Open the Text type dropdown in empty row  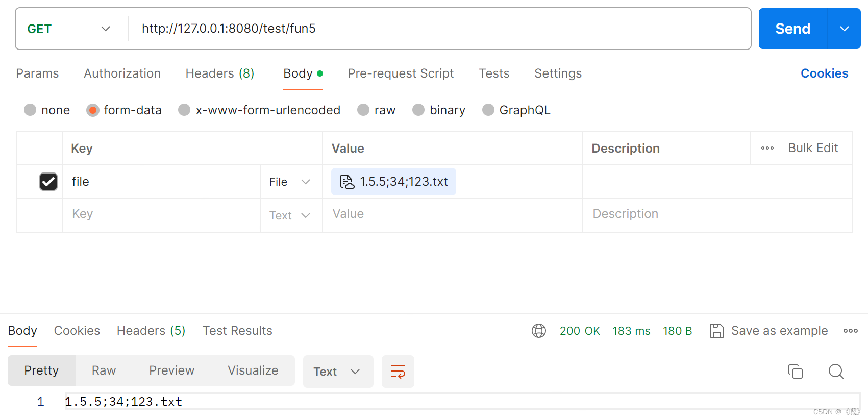click(x=289, y=215)
